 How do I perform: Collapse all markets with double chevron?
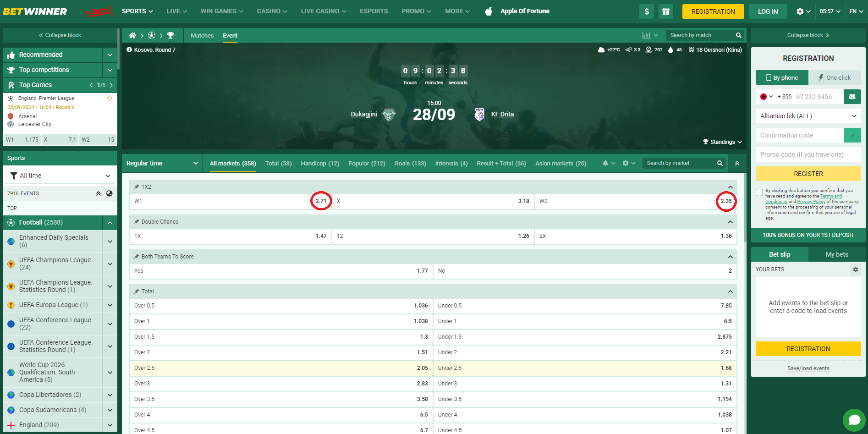pyautogui.click(x=737, y=163)
